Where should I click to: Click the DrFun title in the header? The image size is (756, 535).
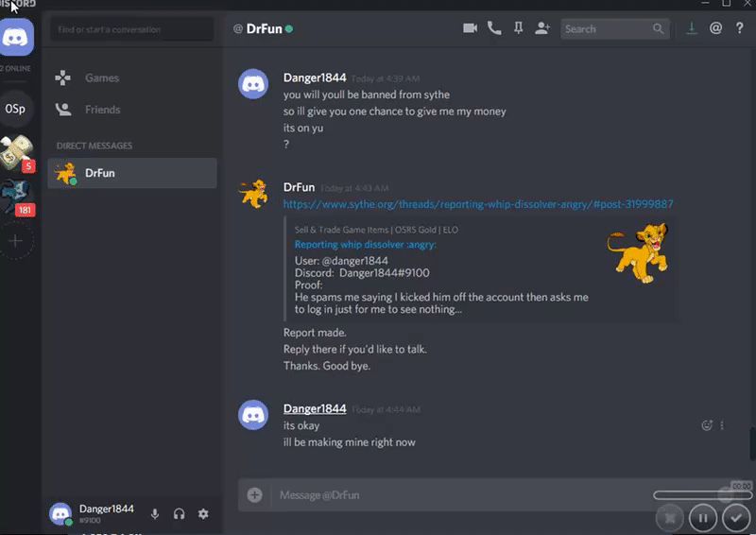pos(264,29)
